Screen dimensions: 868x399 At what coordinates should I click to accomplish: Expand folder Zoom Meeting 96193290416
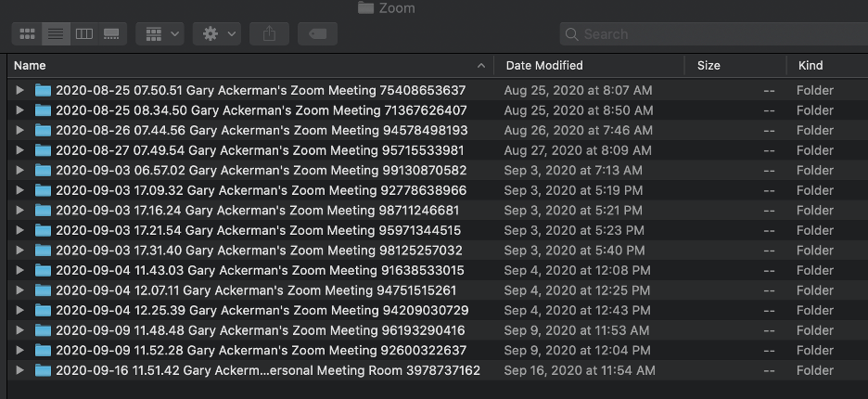tap(19, 329)
